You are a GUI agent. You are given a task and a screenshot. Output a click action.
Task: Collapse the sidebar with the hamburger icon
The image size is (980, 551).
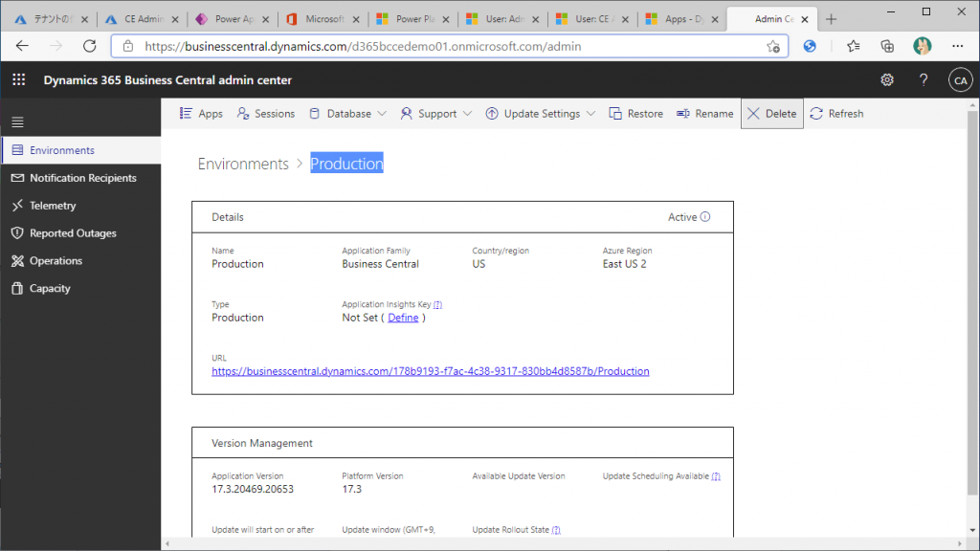click(x=17, y=121)
